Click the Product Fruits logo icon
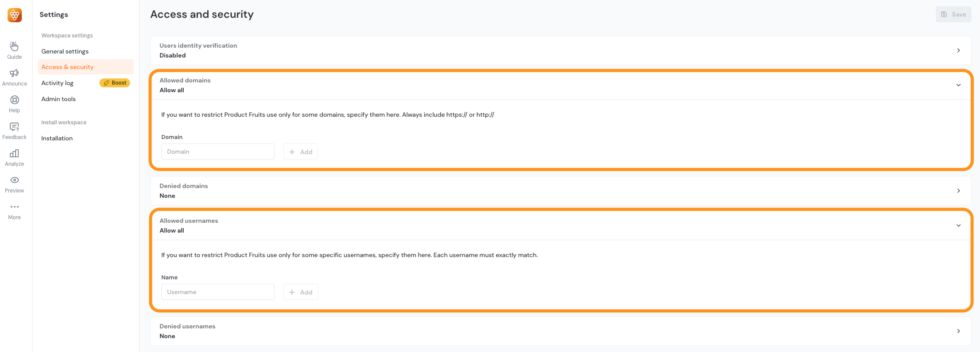The image size is (980, 352). point(15,15)
